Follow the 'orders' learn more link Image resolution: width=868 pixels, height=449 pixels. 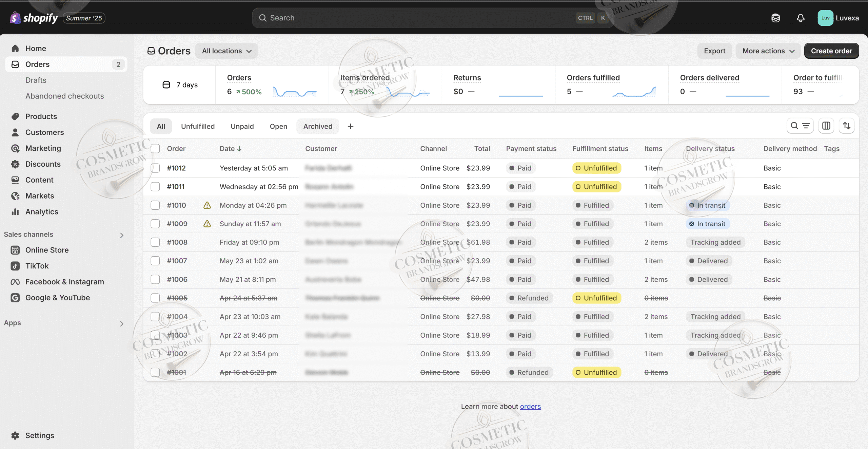(x=530, y=406)
